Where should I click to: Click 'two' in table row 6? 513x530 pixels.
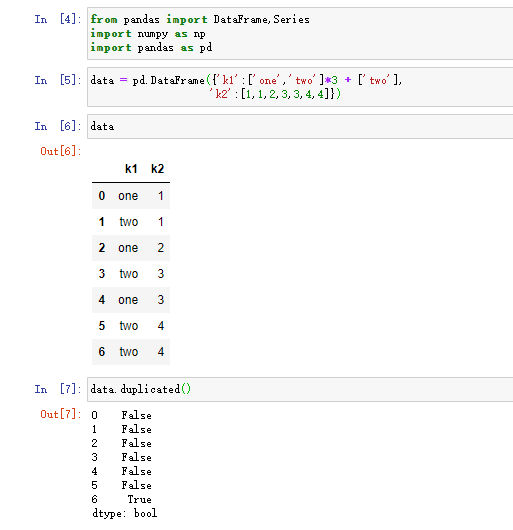tap(129, 352)
